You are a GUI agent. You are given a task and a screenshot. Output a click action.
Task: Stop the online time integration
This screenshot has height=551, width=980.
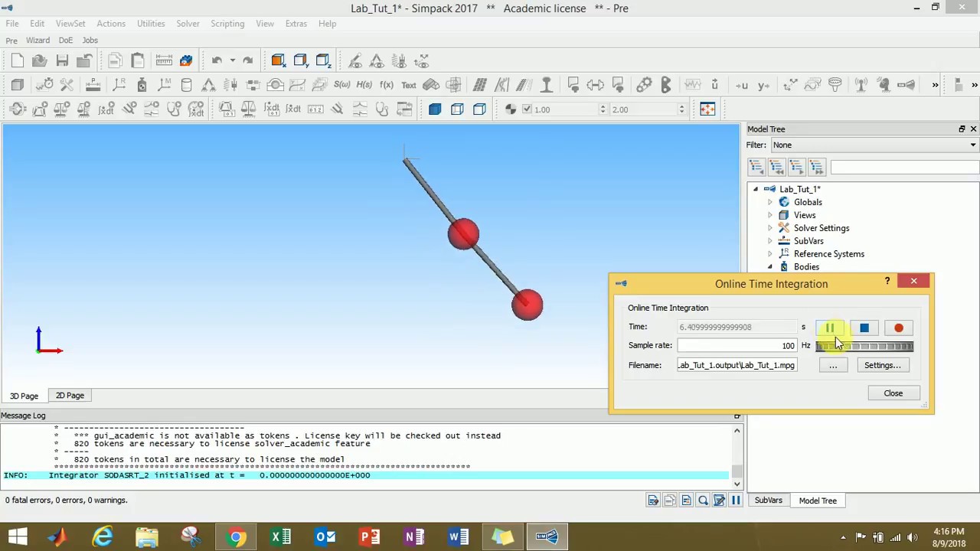tap(864, 328)
